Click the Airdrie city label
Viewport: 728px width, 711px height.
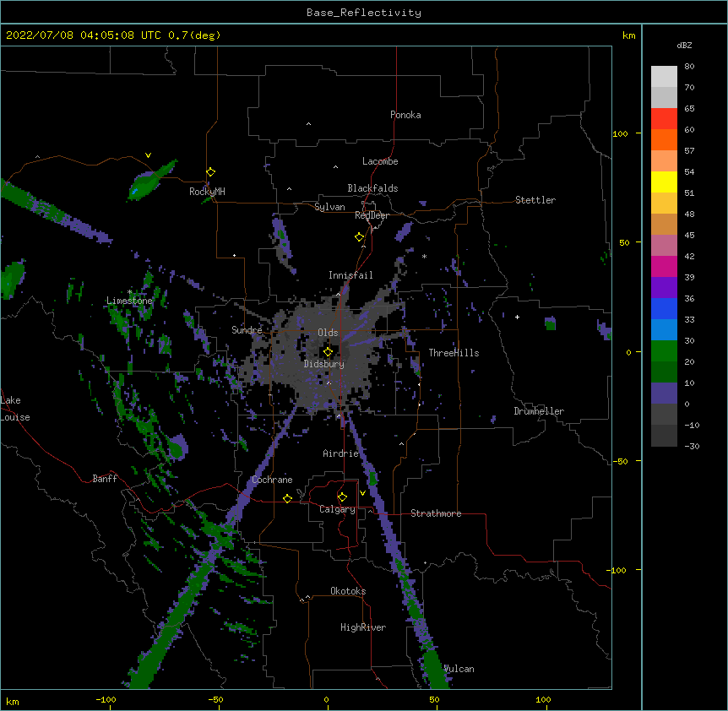coord(341,453)
